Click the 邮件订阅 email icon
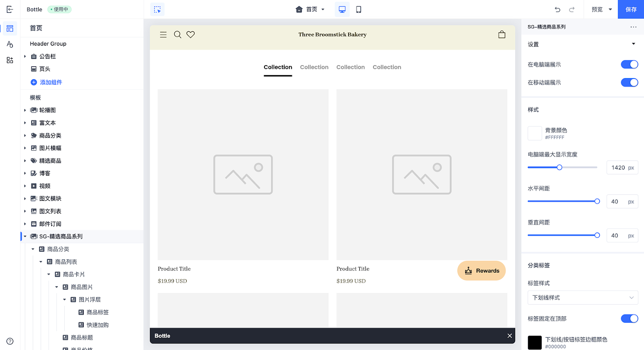644x350 pixels. pyautogui.click(x=34, y=224)
